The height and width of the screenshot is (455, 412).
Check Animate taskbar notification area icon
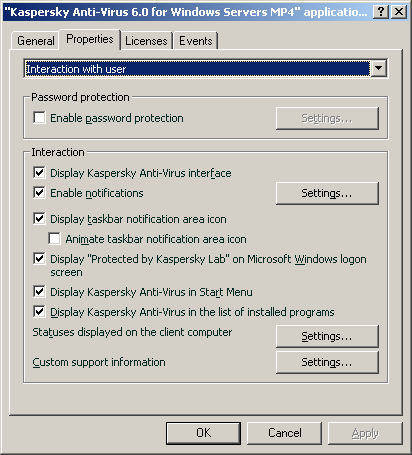click(54, 239)
